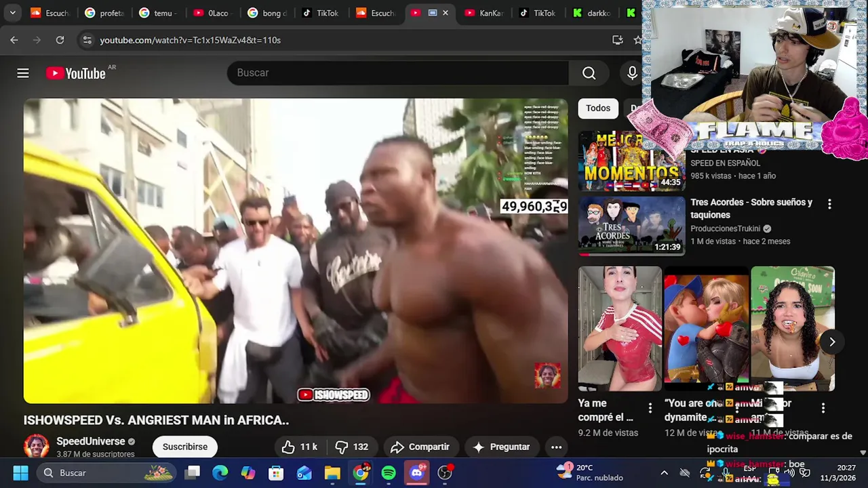Open the Compartir share button
868x488 pixels.
click(x=420, y=447)
